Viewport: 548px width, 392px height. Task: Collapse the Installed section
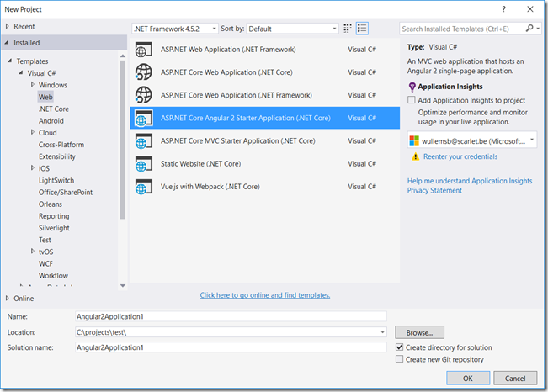tap(7, 42)
